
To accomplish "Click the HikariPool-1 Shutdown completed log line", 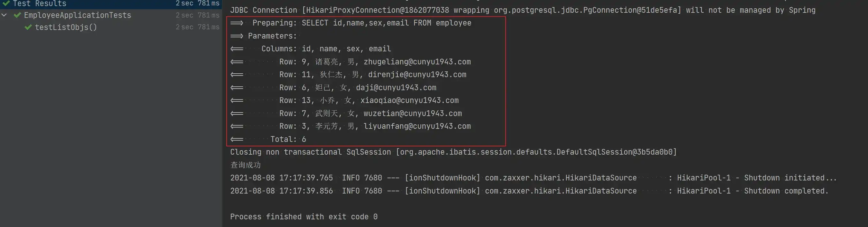I will 529,191.
